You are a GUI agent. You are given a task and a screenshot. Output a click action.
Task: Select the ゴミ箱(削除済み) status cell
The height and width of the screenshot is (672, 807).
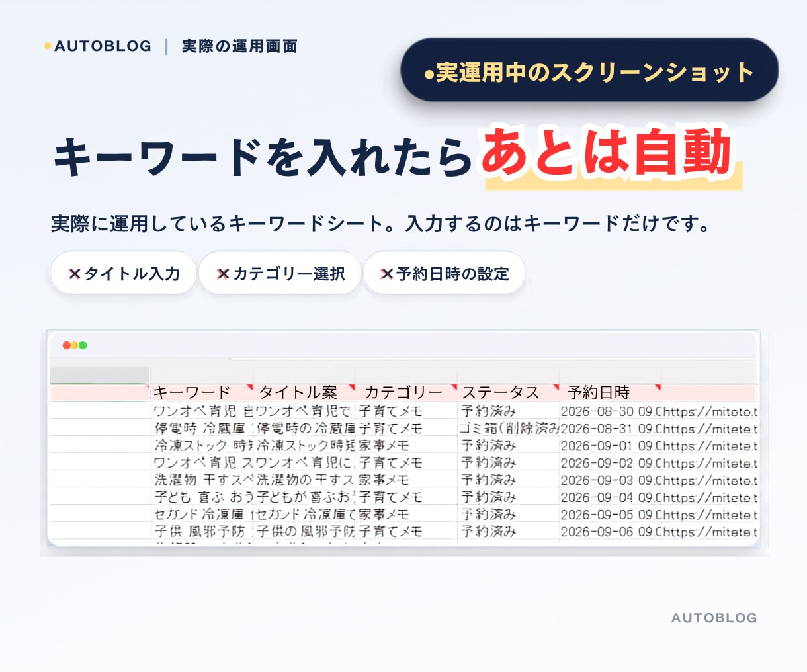(x=508, y=429)
